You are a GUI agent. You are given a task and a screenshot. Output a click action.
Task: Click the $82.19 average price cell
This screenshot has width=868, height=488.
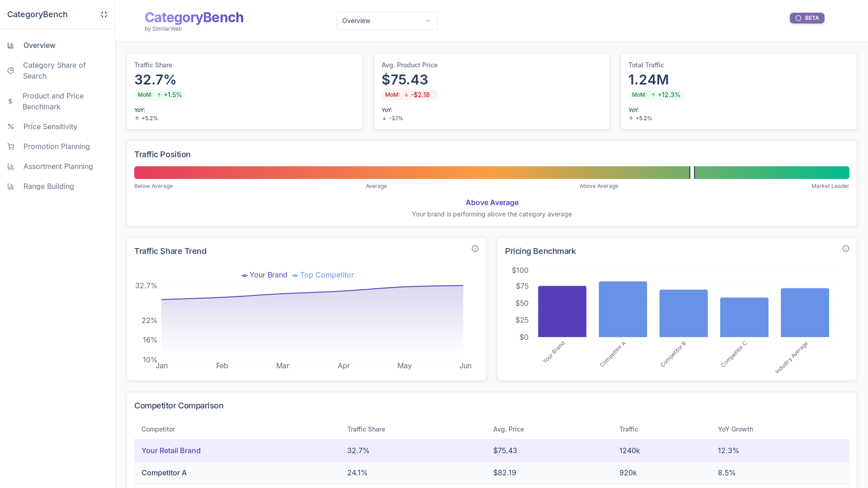coord(505,473)
